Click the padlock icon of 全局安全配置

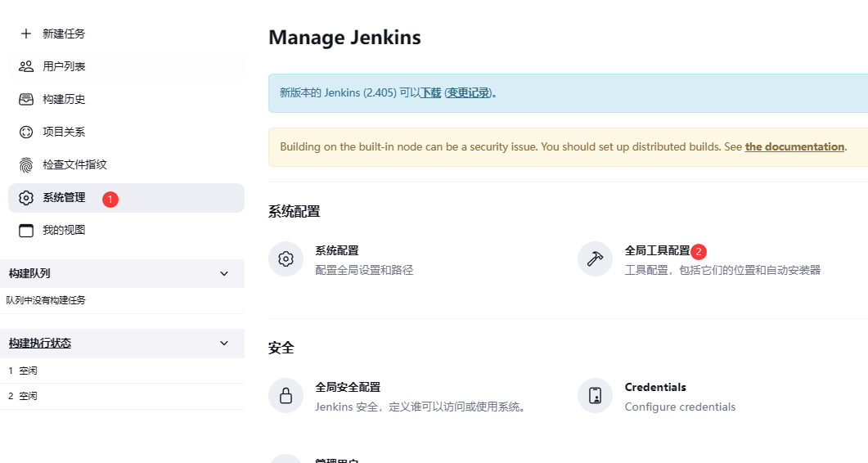click(x=286, y=395)
